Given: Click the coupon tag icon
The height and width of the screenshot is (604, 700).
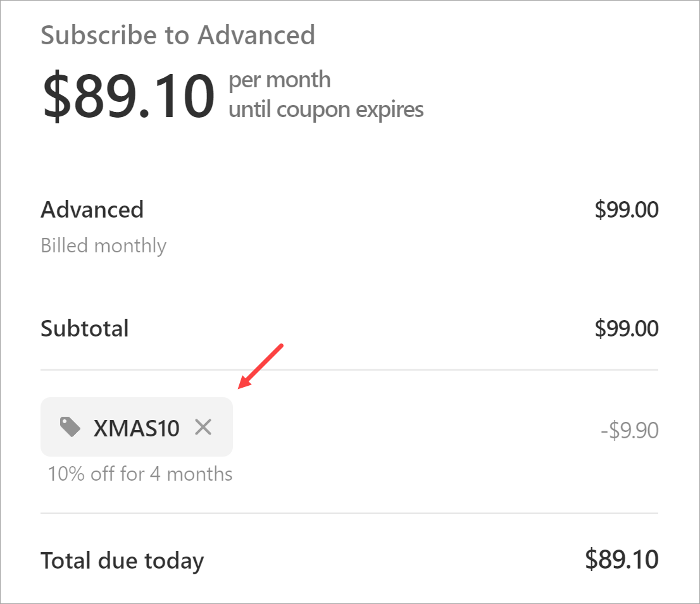Looking at the screenshot, I should [x=70, y=428].
